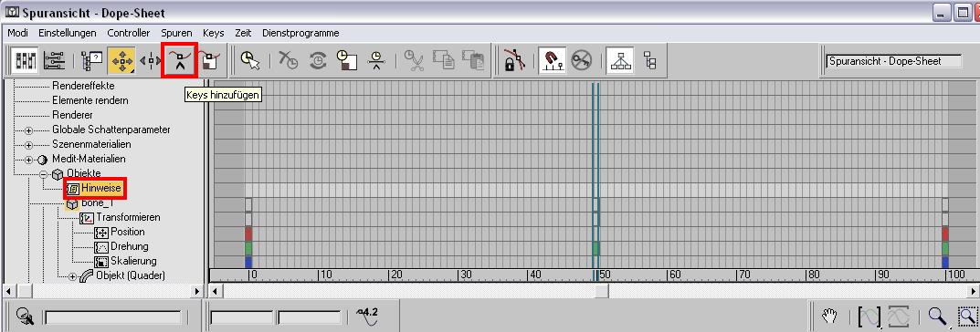The height and width of the screenshot is (332, 980).
Task: Collapse the Objekte tree node
Action: pos(44,173)
